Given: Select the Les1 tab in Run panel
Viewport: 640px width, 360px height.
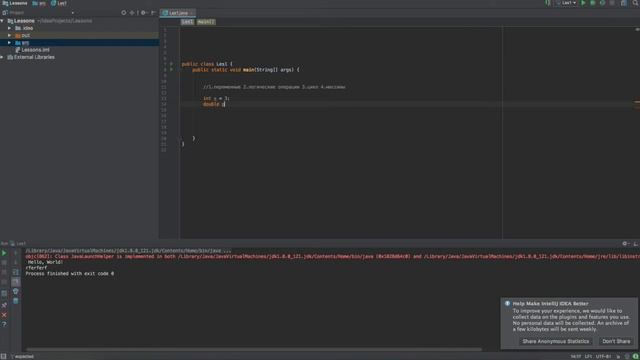Looking at the screenshot, I should tap(18, 244).
